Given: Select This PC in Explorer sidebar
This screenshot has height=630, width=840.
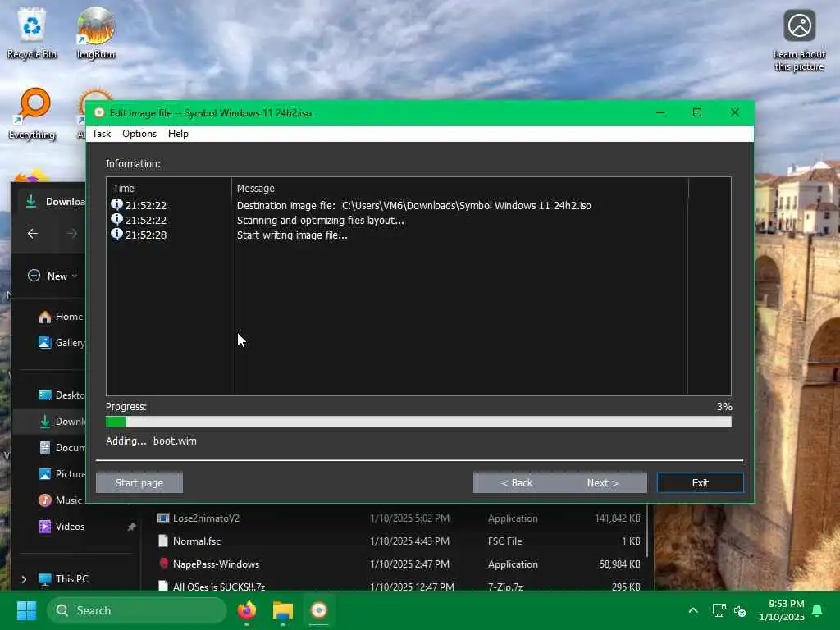Looking at the screenshot, I should point(63,578).
